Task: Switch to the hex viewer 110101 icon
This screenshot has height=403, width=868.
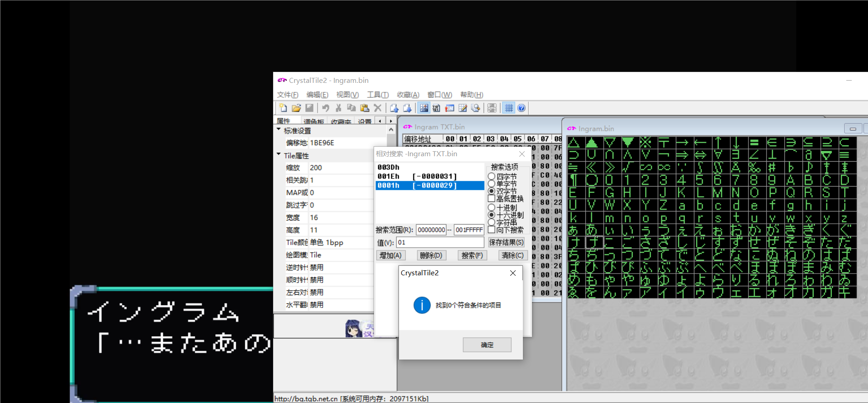Action: tap(436, 108)
